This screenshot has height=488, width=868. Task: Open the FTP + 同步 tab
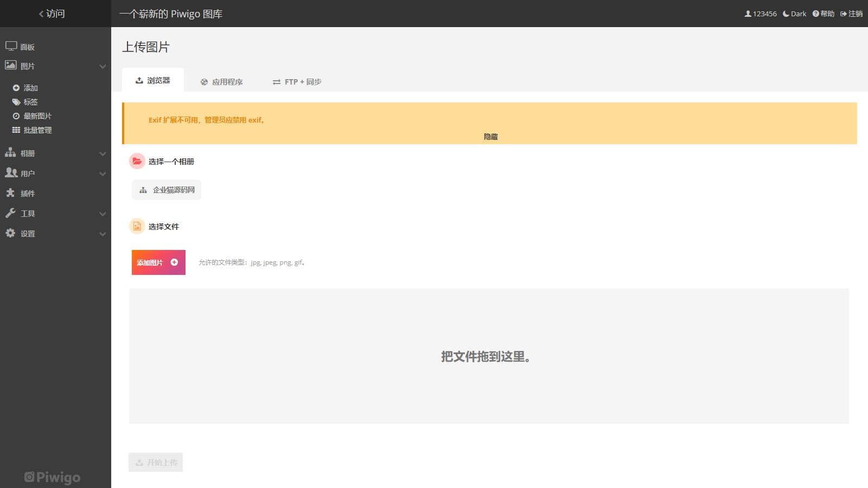click(x=297, y=81)
